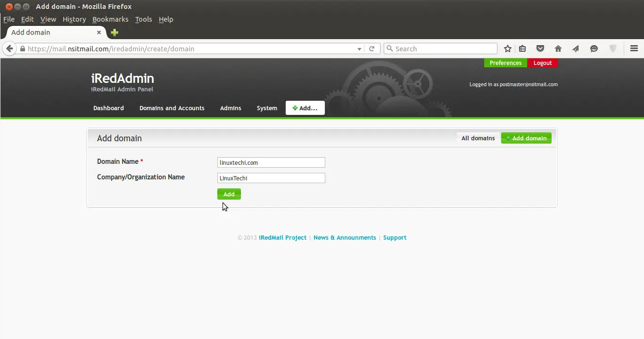
Task: Click the Add domain panel heading
Action: pyautogui.click(x=119, y=138)
